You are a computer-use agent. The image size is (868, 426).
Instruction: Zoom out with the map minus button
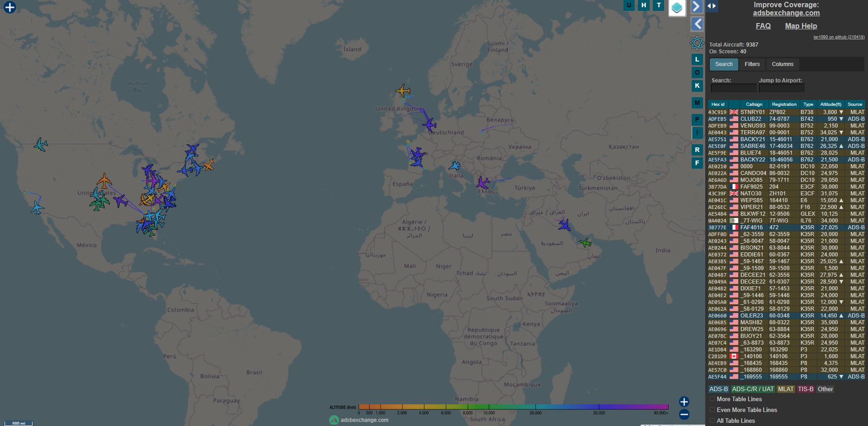click(x=684, y=414)
